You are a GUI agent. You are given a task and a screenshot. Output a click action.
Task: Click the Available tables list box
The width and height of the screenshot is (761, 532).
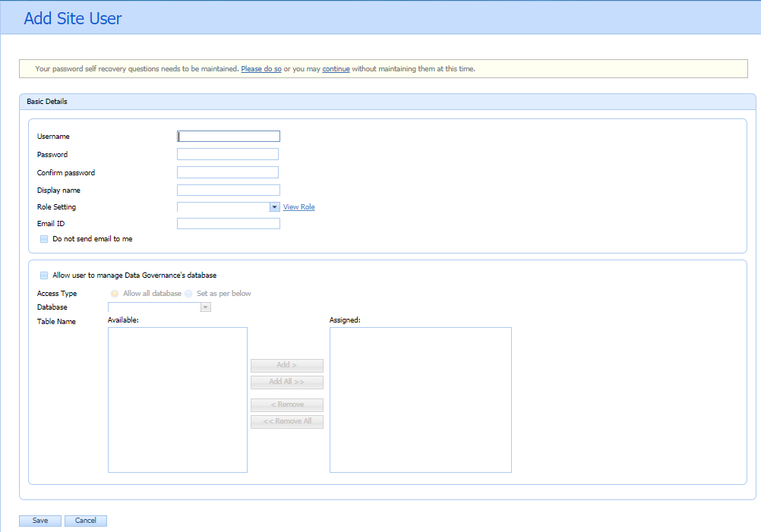(178, 400)
